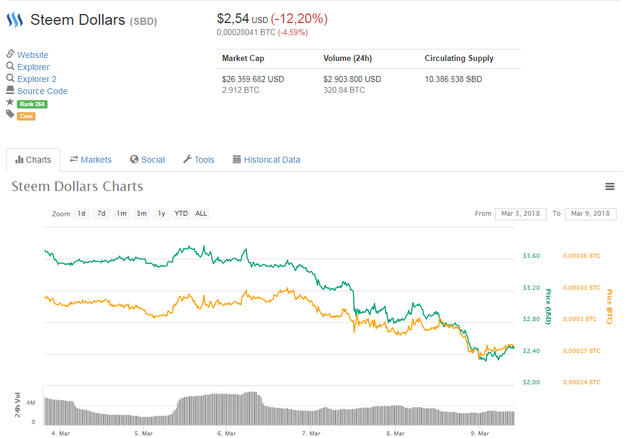Click the Steem Dollars logo icon
This screenshot has width=640, height=438.
[14, 20]
